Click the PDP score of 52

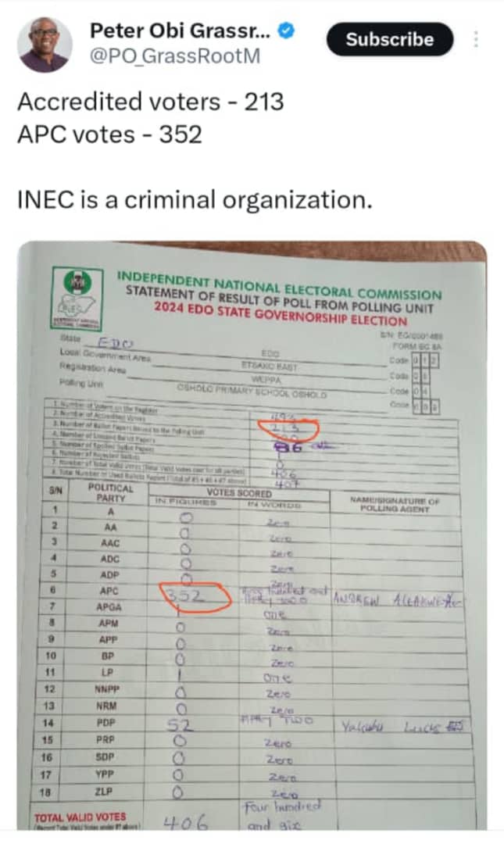click(181, 724)
